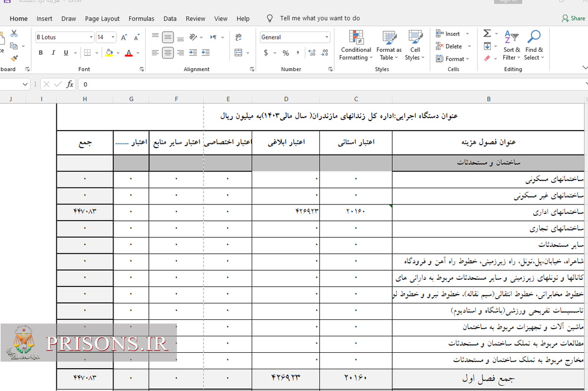Viewport: 588px width, 391px height.
Task: Click the Merge & Center icon
Action: click(239, 53)
